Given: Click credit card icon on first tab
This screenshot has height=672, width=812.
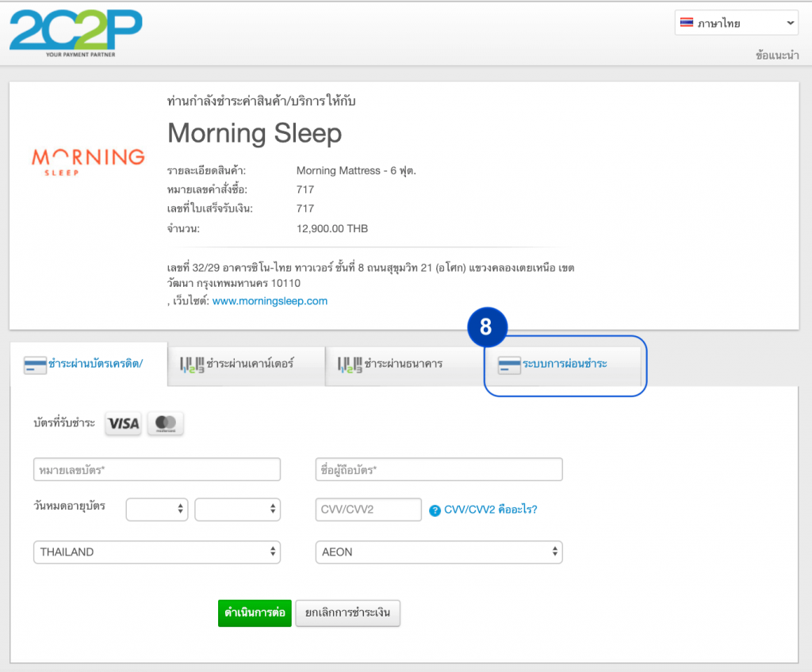Looking at the screenshot, I should tap(35, 365).
